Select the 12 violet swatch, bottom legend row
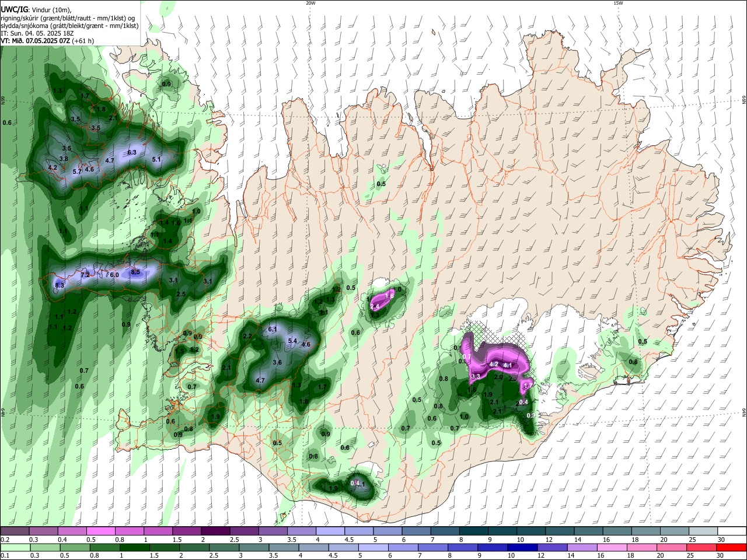Viewport: 747px width, 560px height. pos(553,547)
